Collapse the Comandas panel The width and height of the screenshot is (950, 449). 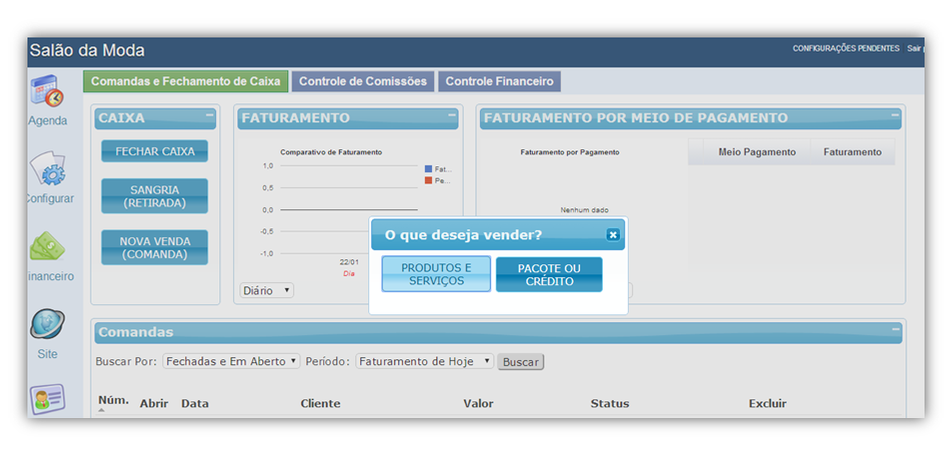click(x=895, y=328)
